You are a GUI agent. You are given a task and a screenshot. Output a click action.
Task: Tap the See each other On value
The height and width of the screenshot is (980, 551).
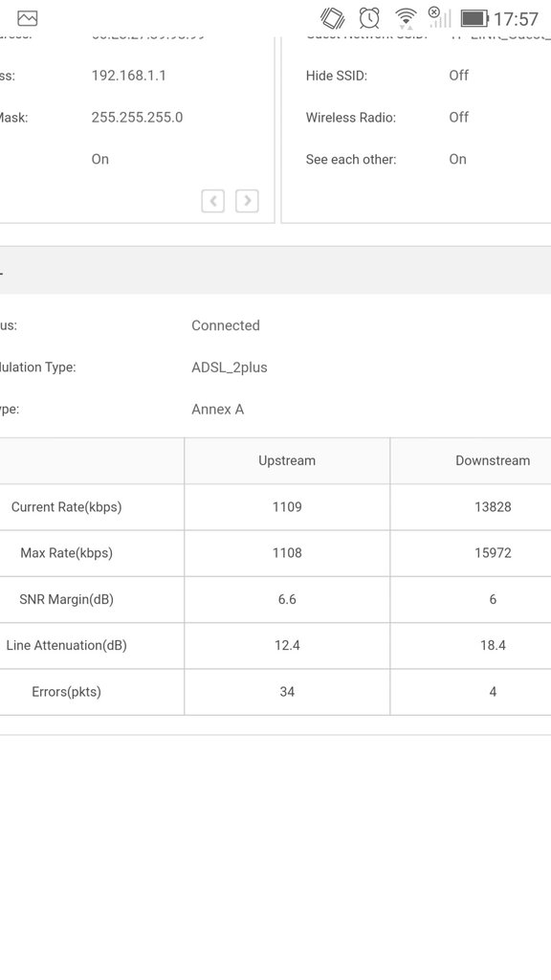[457, 160]
